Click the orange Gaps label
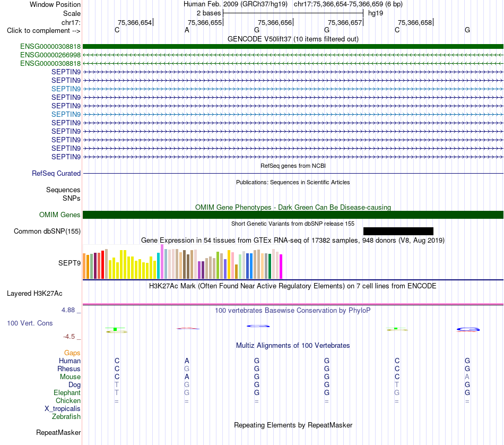Image resolution: width=504 pixels, height=445 pixels. point(72,353)
